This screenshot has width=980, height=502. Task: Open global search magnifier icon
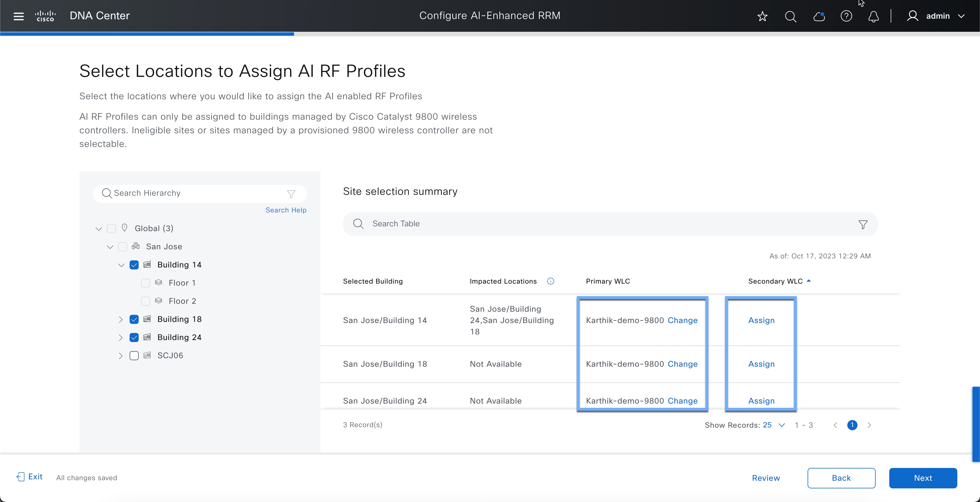790,16
